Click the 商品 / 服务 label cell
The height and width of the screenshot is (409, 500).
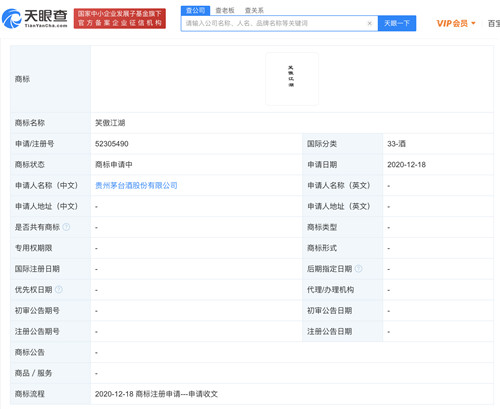[50, 373]
